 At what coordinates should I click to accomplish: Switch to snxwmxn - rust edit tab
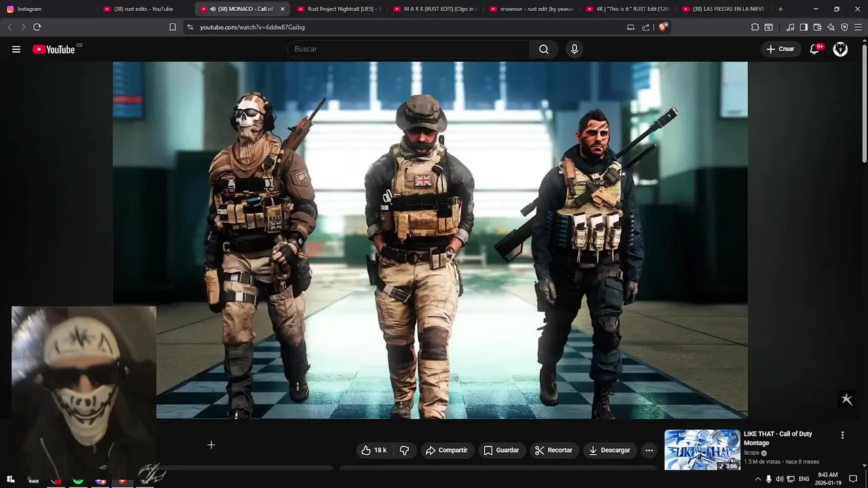pos(531,9)
